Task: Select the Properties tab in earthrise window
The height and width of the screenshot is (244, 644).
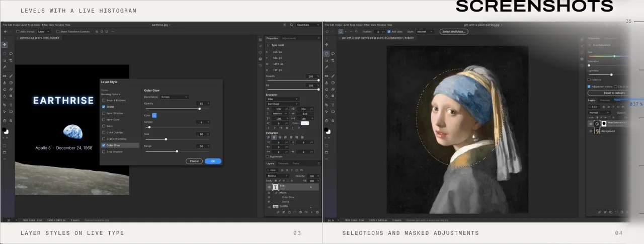Action: coord(272,38)
